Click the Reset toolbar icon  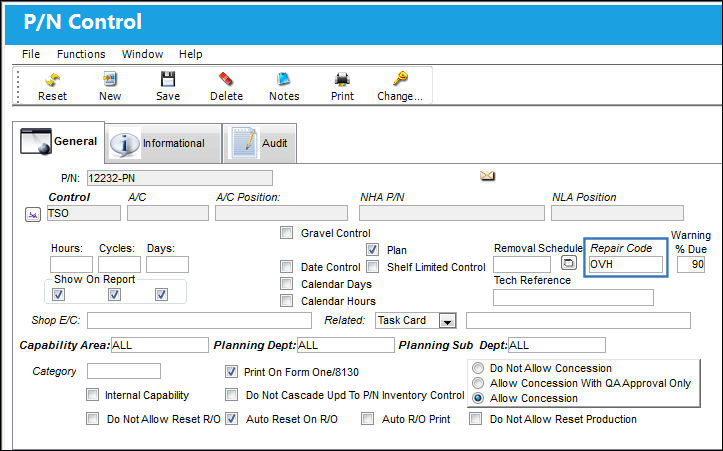(52, 79)
